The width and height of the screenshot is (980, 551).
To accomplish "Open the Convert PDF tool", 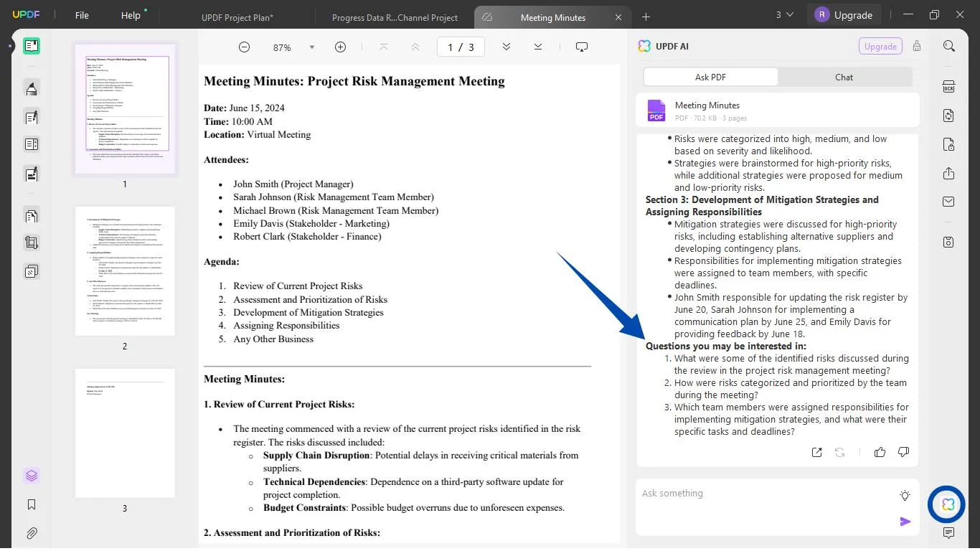I will (x=949, y=116).
